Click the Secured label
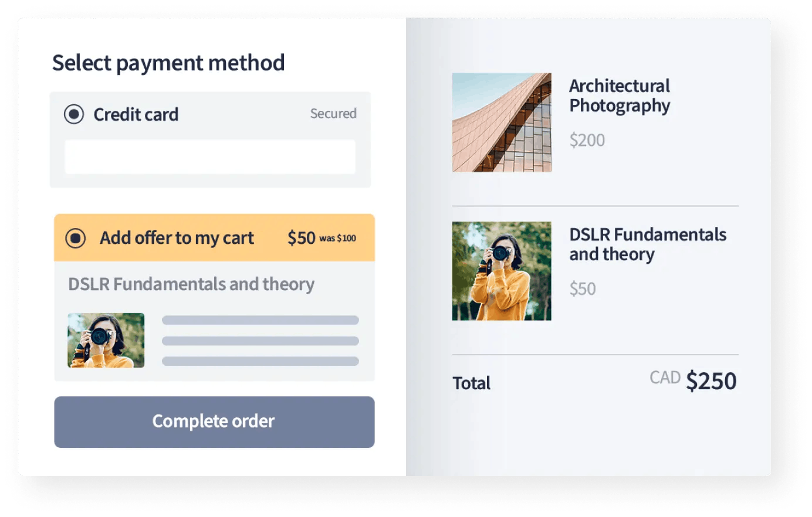 (x=333, y=113)
